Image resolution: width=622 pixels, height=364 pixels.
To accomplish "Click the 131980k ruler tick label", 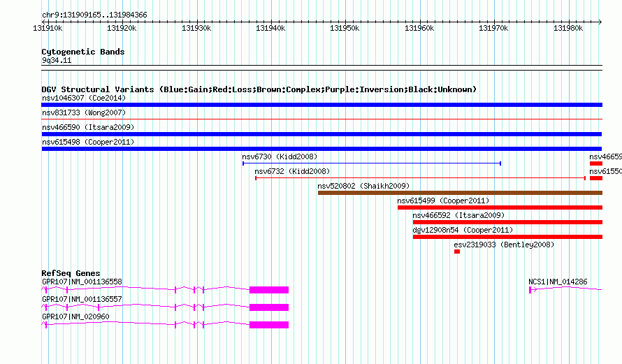I will 568,28.
